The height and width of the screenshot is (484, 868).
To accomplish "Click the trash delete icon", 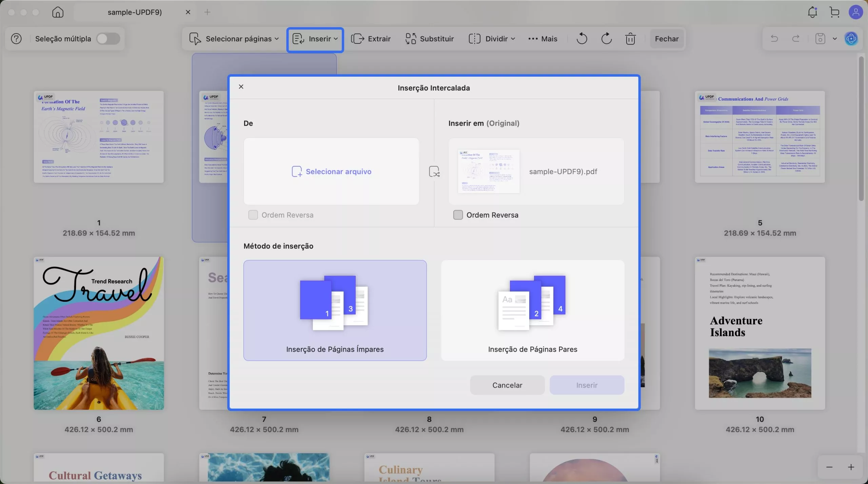I will [x=630, y=39].
